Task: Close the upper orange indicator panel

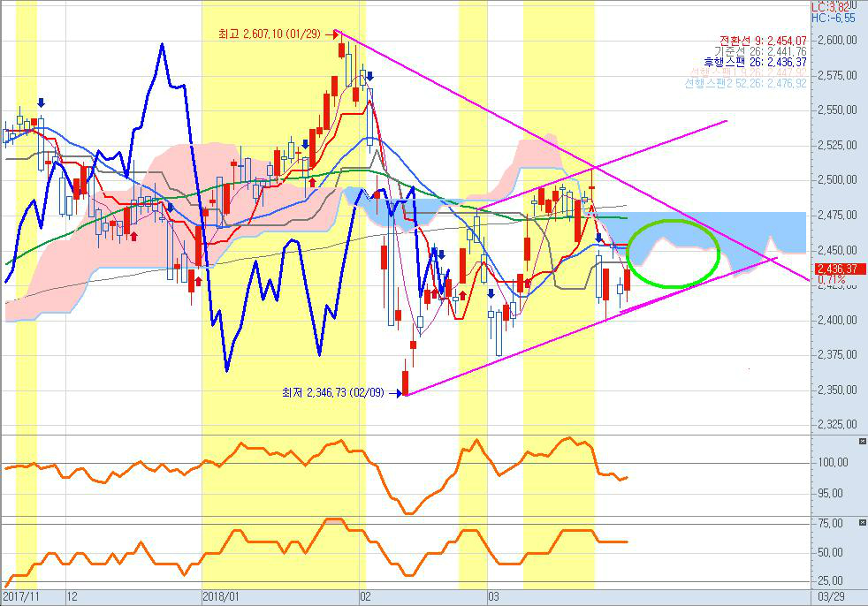Action: pyautogui.click(x=863, y=440)
